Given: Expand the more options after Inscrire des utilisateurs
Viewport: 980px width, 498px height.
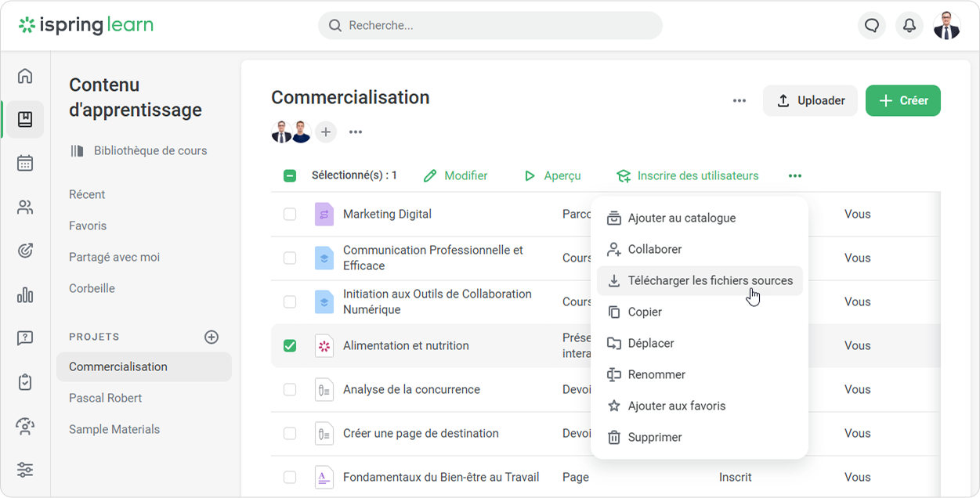Looking at the screenshot, I should click(x=795, y=176).
